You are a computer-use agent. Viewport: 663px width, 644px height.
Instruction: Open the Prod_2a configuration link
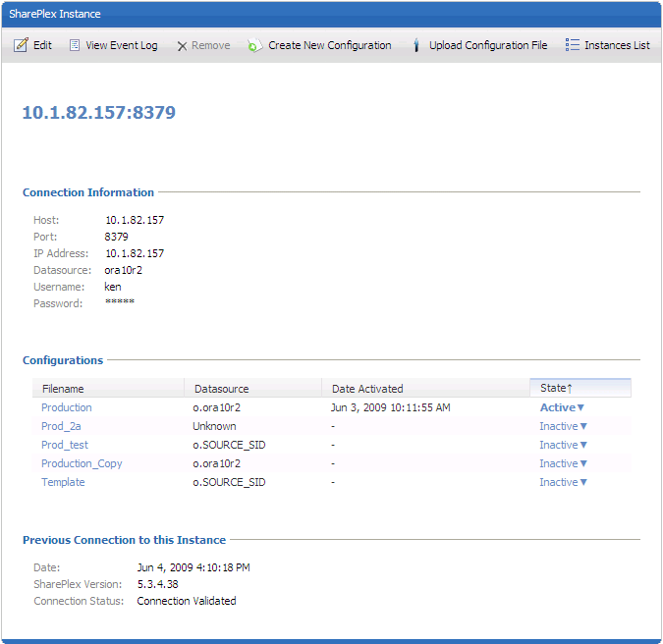[x=61, y=426]
